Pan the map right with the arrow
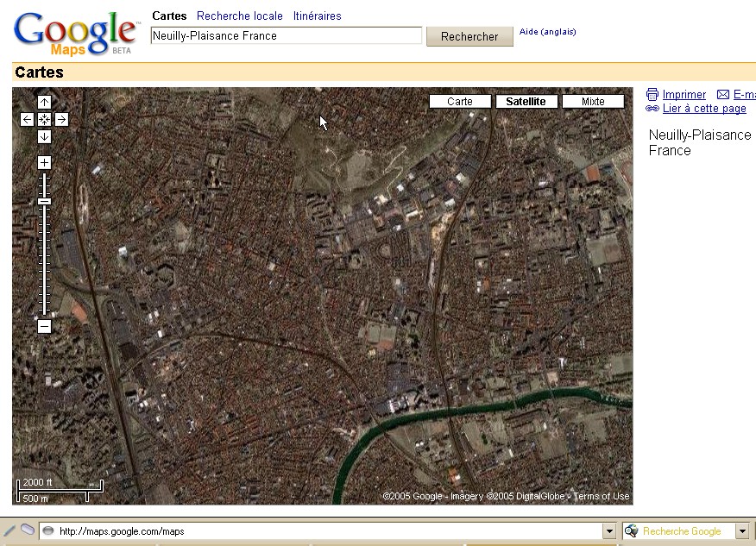The width and height of the screenshot is (756, 546). 62,120
